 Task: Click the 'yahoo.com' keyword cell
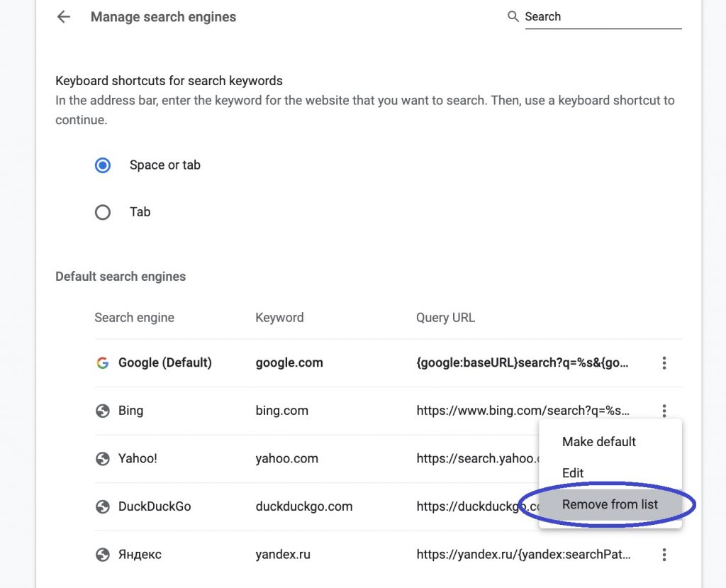point(287,459)
